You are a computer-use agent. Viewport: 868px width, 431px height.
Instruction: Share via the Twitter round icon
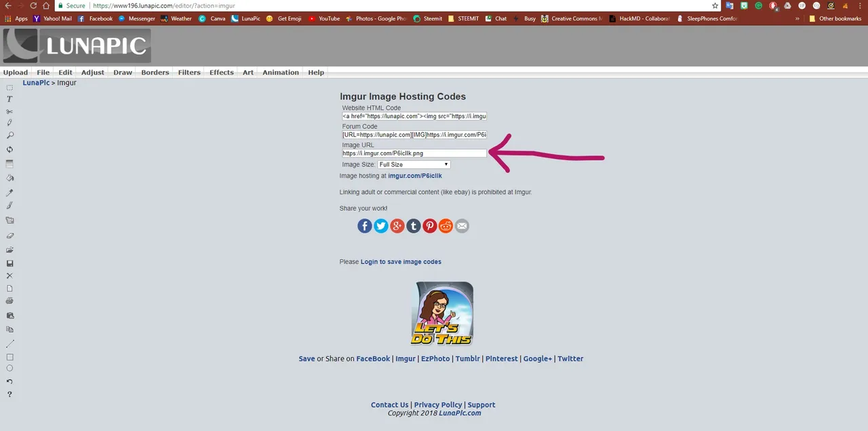pos(381,226)
